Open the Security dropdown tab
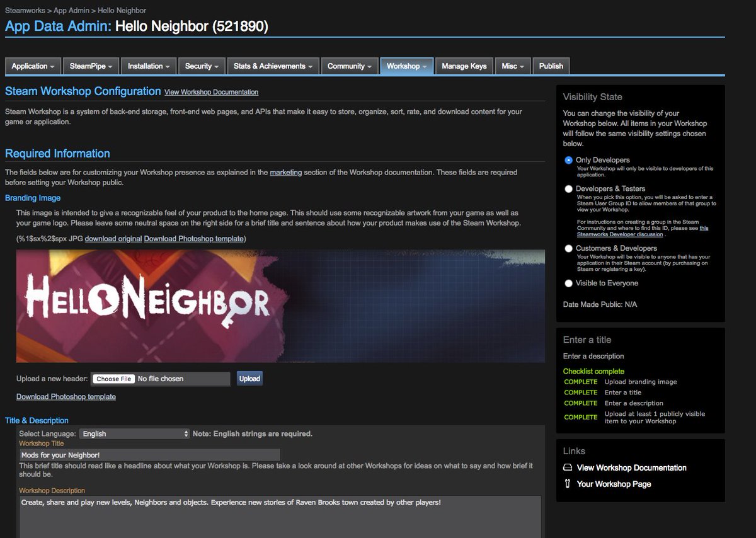Viewport: 756px width, 538px height. pyautogui.click(x=202, y=66)
